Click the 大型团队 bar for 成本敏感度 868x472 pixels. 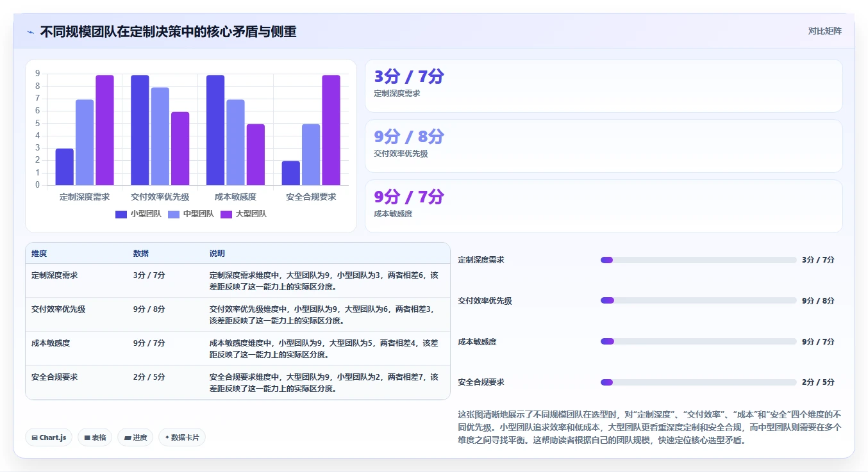256,155
